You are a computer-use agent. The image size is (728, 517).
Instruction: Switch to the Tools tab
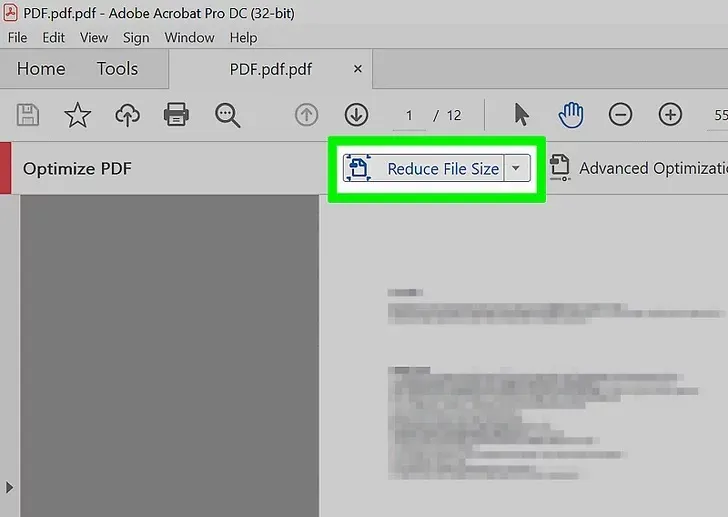(x=117, y=69)
